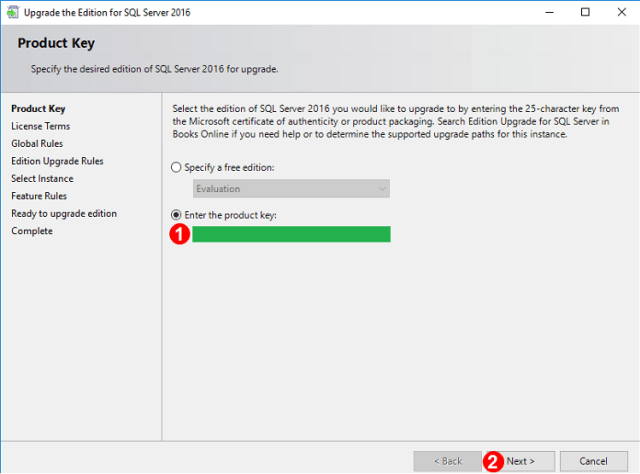Open the Select Instance step

pos(42,178)
